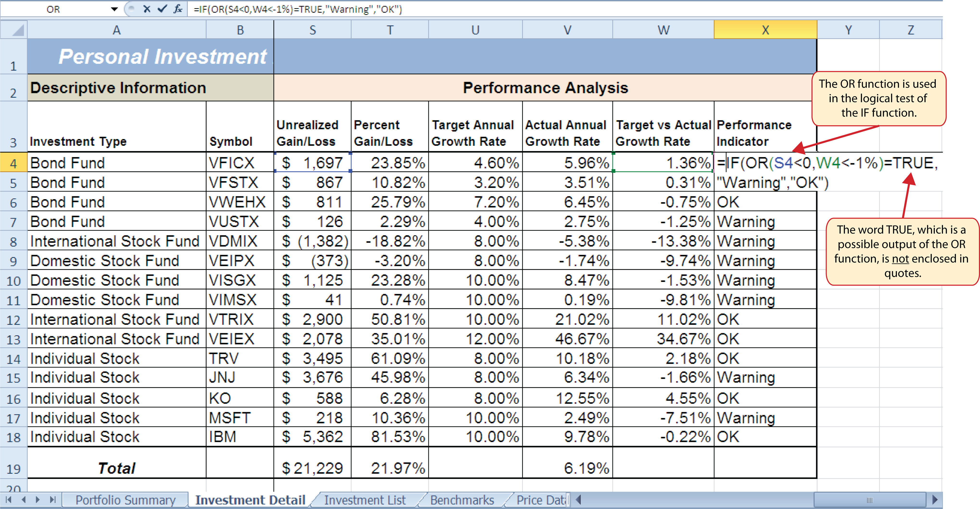Click the Select All corner triangle

[x=17, y=30]
